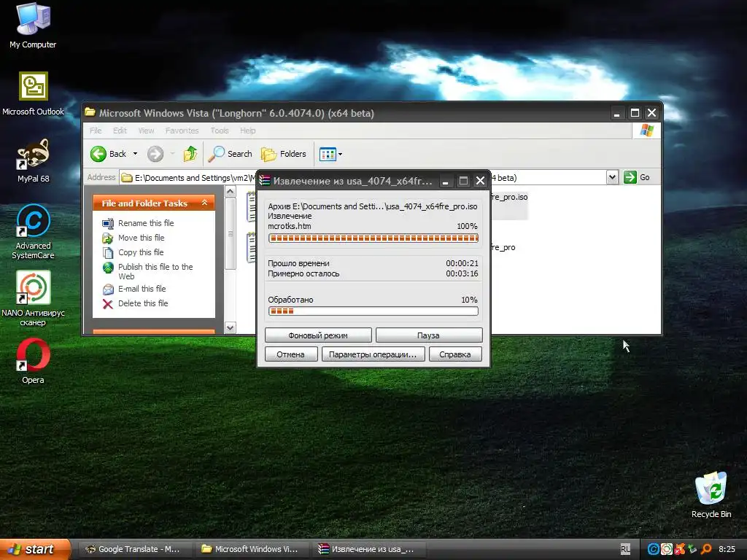Open the Help menu
The image size is (747, 560).
point(248,131)
